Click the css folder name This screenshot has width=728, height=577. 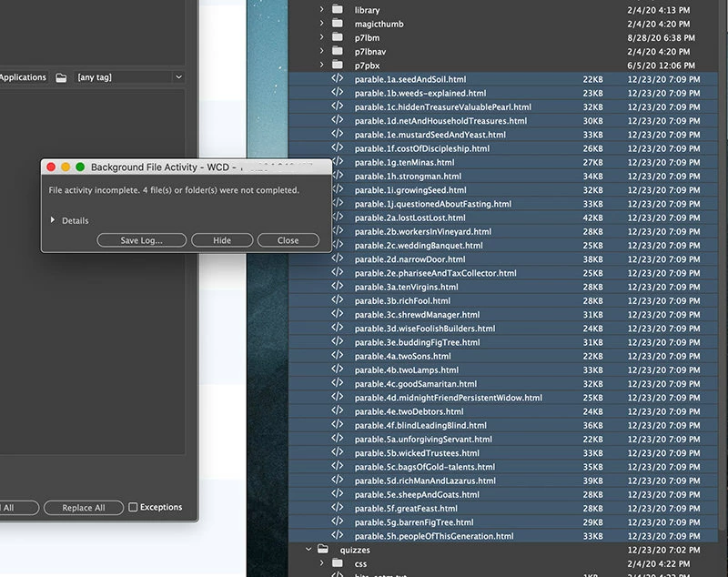(360, 563)
